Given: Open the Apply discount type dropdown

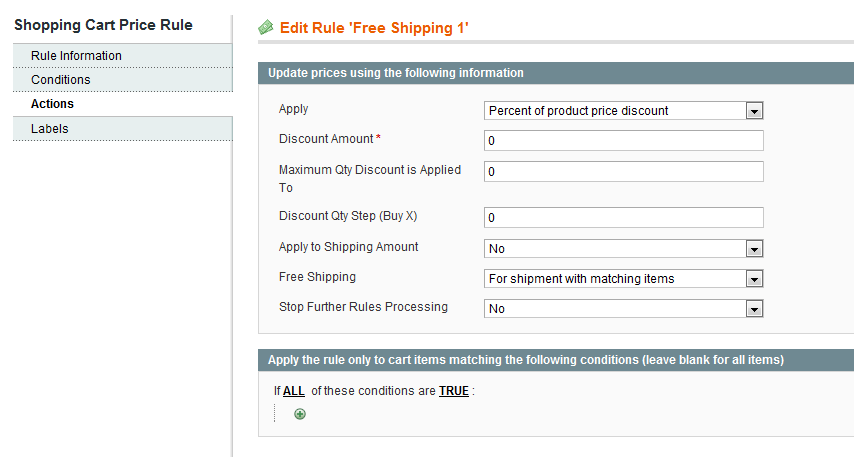Looking at the screenshot, I should [x=623, y=111].
